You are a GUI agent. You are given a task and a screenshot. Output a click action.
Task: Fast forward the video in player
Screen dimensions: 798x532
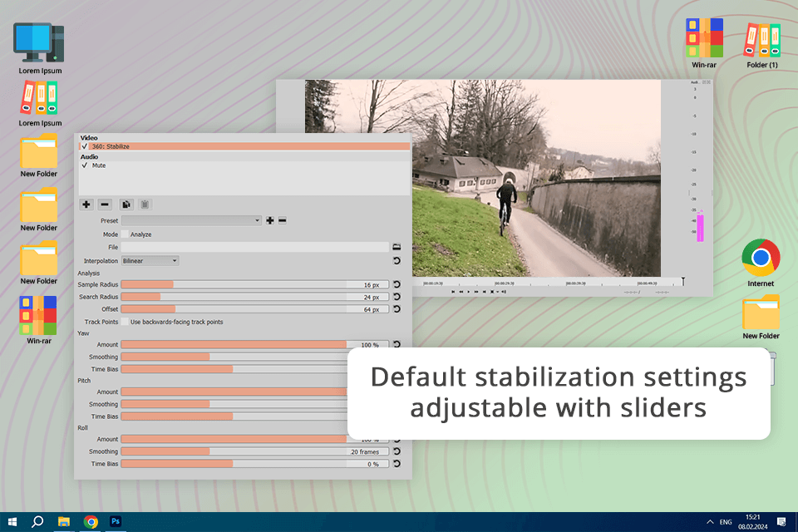pos(476,292)
